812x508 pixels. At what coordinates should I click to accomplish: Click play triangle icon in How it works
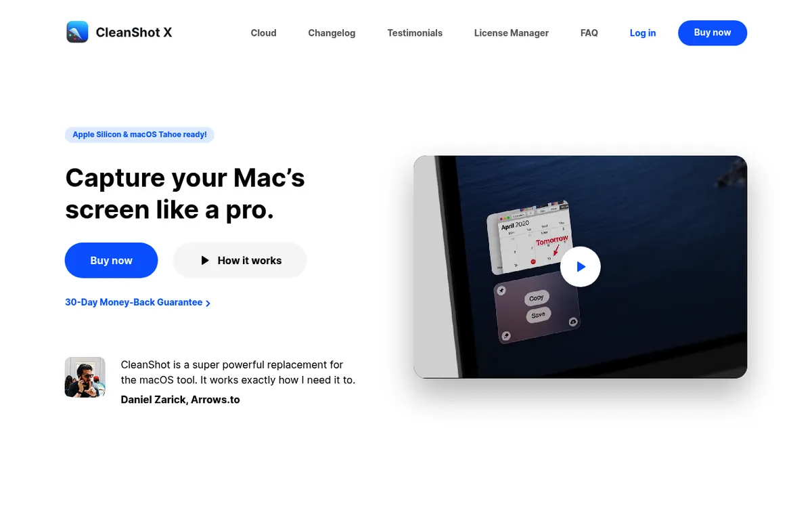coord(205,260)
